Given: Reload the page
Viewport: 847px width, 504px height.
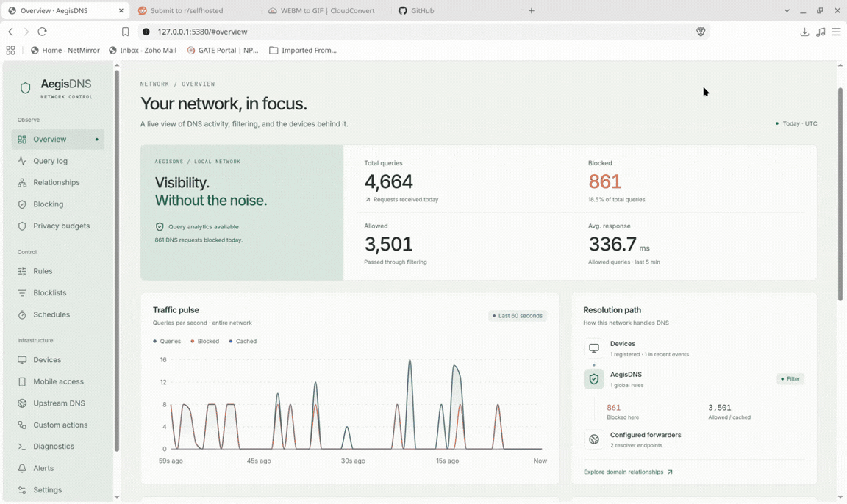Looking at the screenshot, I should 42,32.
